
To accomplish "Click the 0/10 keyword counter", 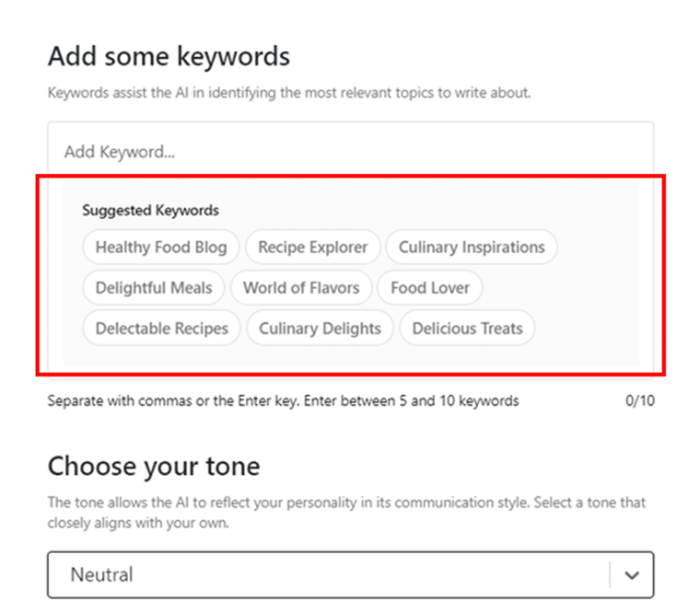I will 640,400.
